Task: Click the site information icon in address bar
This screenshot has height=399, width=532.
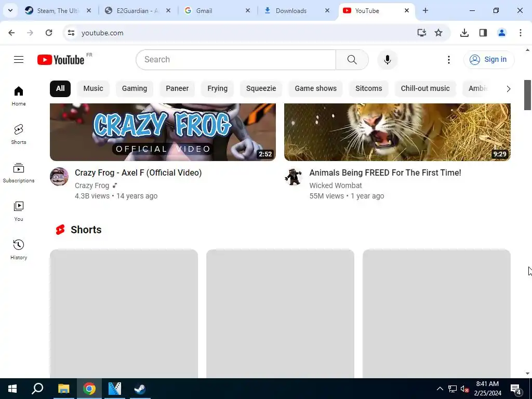Action: pyautogui.click(x=71, y=33)
